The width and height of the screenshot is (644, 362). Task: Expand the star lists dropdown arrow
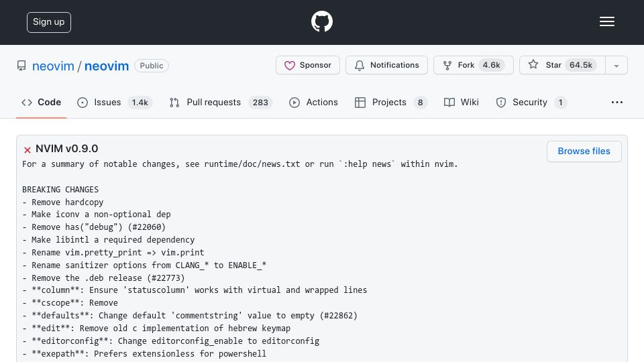(616, 66)
